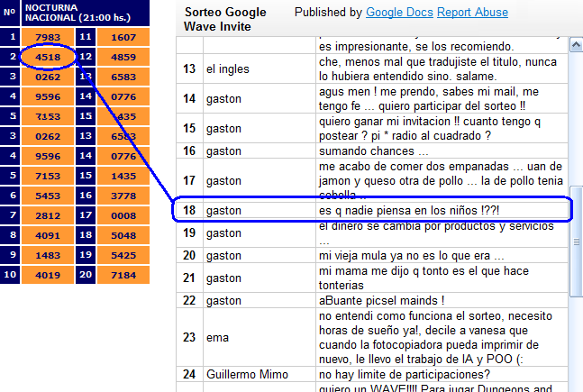Click the scrollbar up arrow
Image resolution: width=583 pixels, height=392 pixels.
pos(576,45)
